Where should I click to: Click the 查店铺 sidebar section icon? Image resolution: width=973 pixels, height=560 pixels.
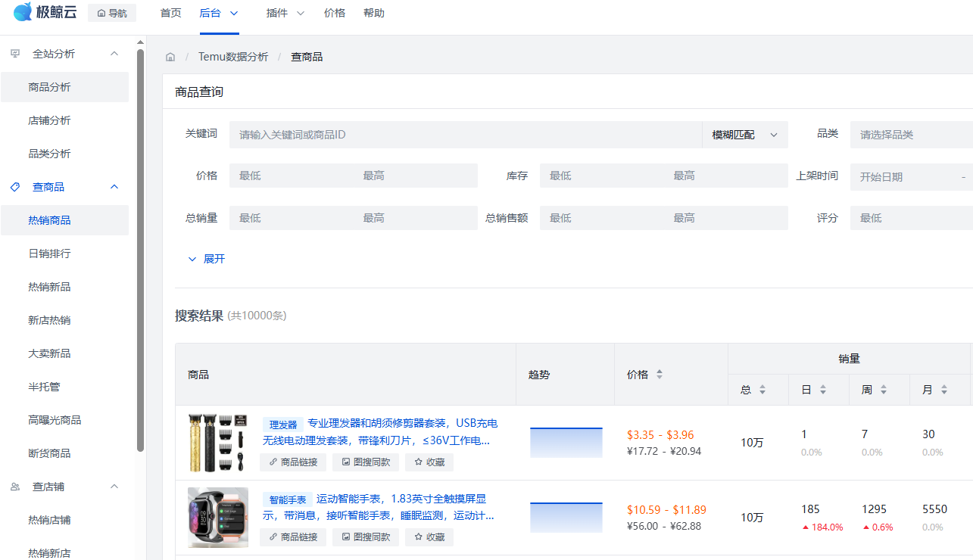14,486
